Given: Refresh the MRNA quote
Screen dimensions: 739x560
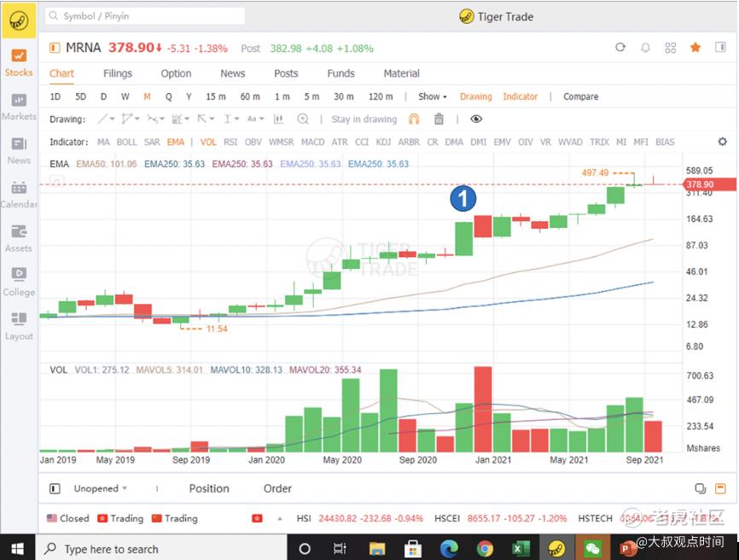Looking at the screenshot, I should pos(620,47).
